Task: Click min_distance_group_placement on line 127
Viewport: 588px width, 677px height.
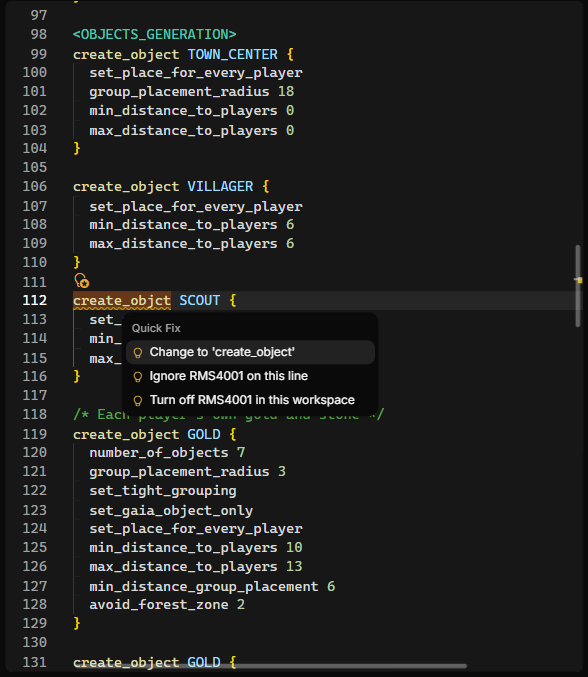Action: click(x=204, y=586)
